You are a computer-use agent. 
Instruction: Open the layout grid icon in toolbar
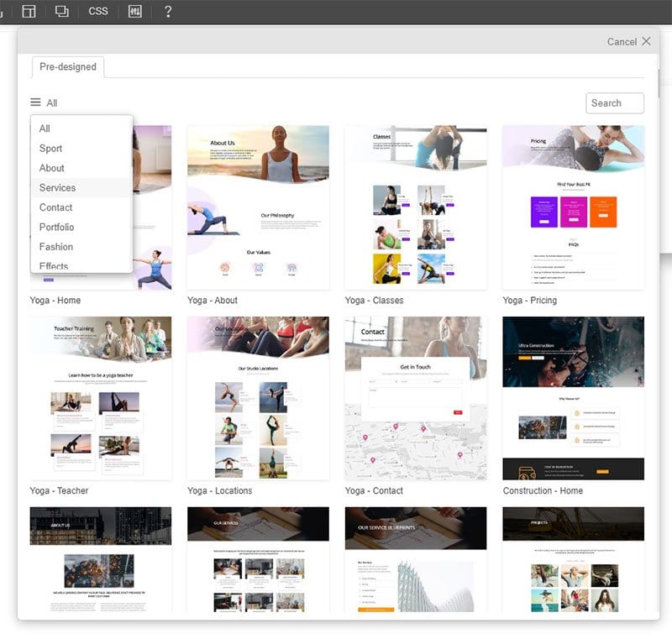tap(29, 11)
